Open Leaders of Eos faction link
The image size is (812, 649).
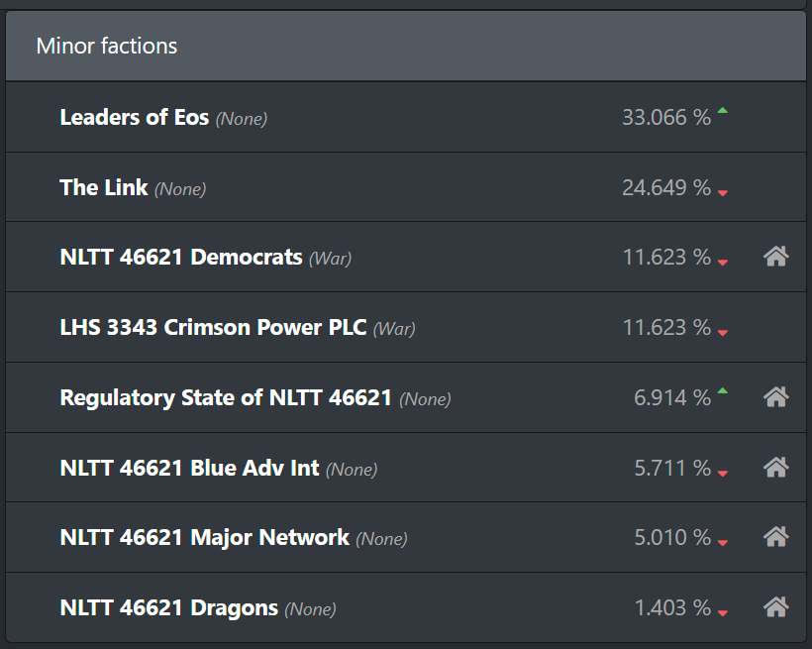(135, 117)
